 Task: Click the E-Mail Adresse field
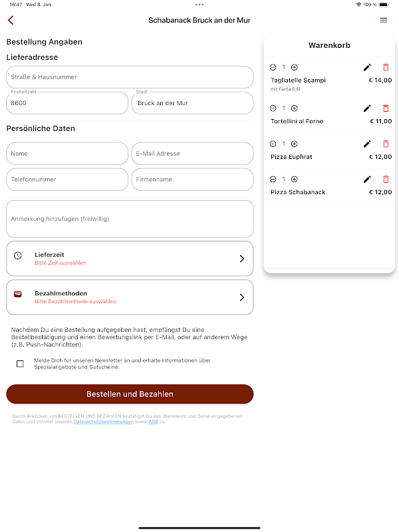click(x=192, y=154)
